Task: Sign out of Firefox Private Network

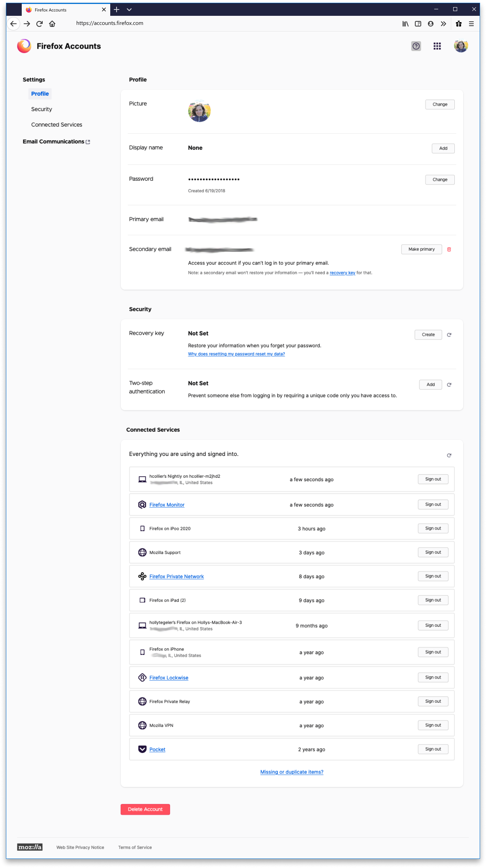Action: coord(433,576)
